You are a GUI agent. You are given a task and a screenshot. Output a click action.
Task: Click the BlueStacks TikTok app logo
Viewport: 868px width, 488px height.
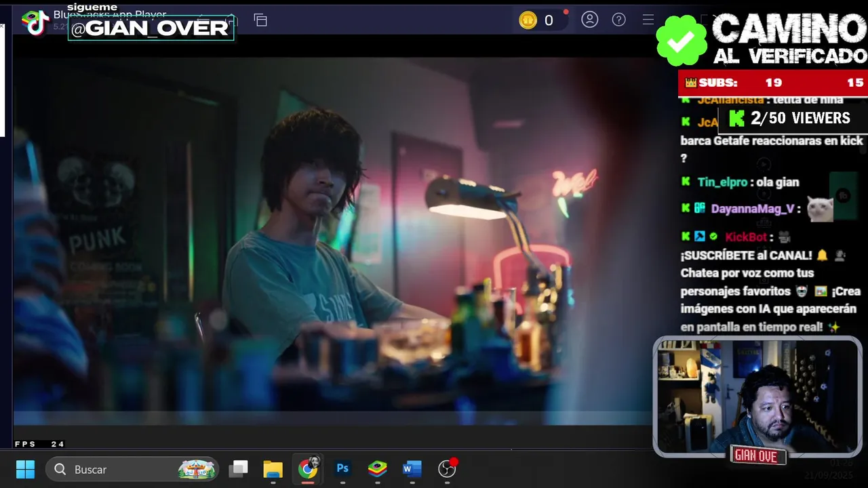point(35,22)
